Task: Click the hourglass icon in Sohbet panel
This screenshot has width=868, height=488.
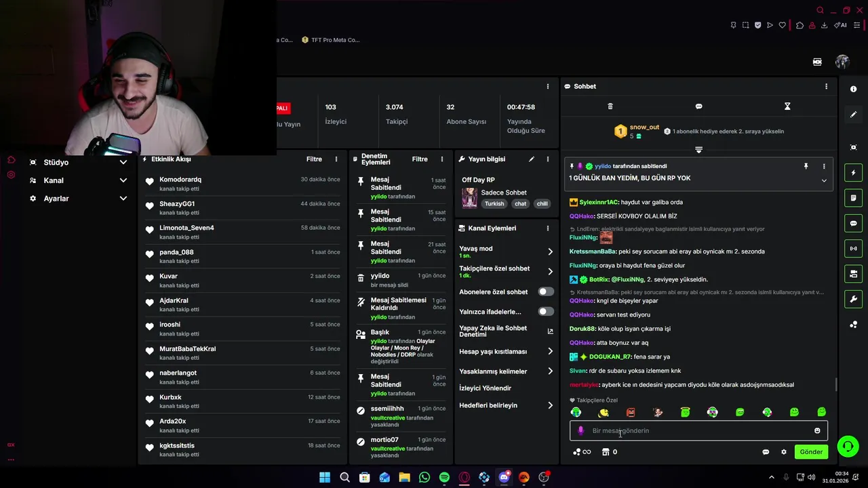Action: pyautogui.click(x=787, y=106)
